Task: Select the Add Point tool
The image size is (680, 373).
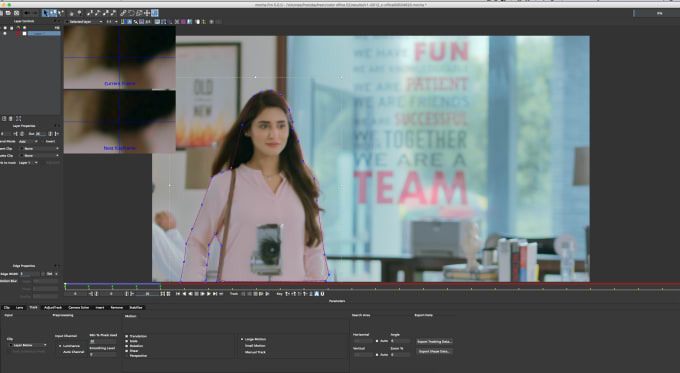Action: [61, 13]
